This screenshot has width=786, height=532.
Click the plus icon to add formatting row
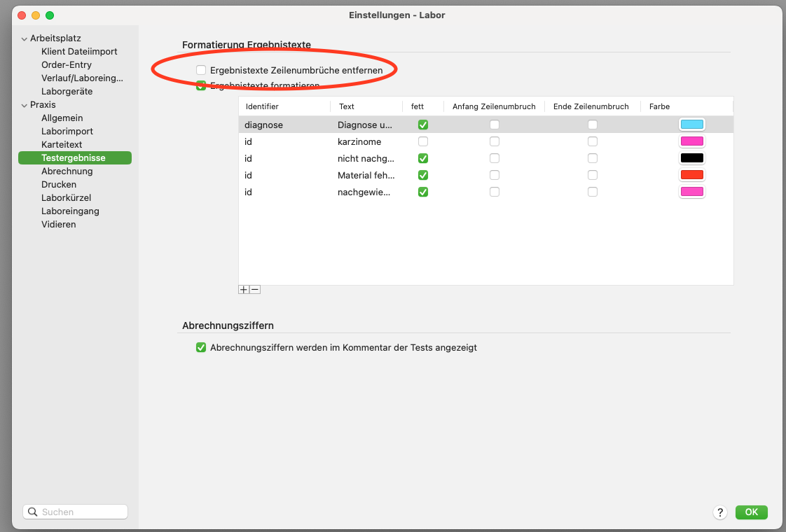click(x=244, y=290)
